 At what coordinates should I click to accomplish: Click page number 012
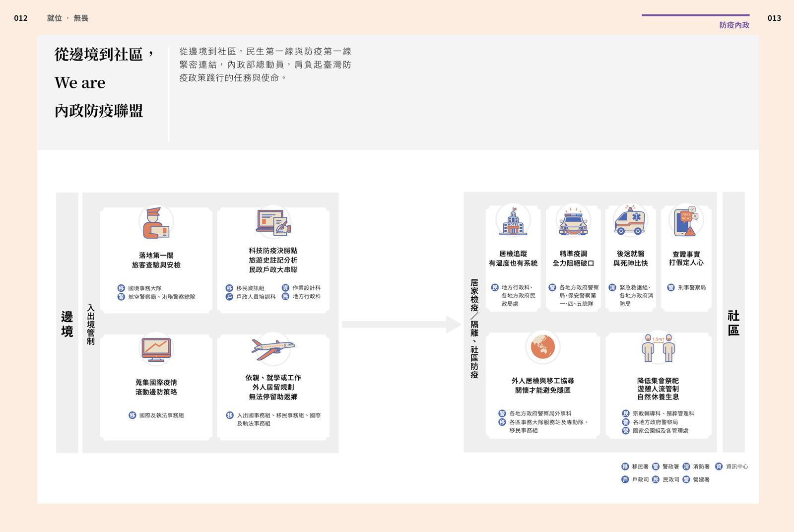tap(21, 18)
